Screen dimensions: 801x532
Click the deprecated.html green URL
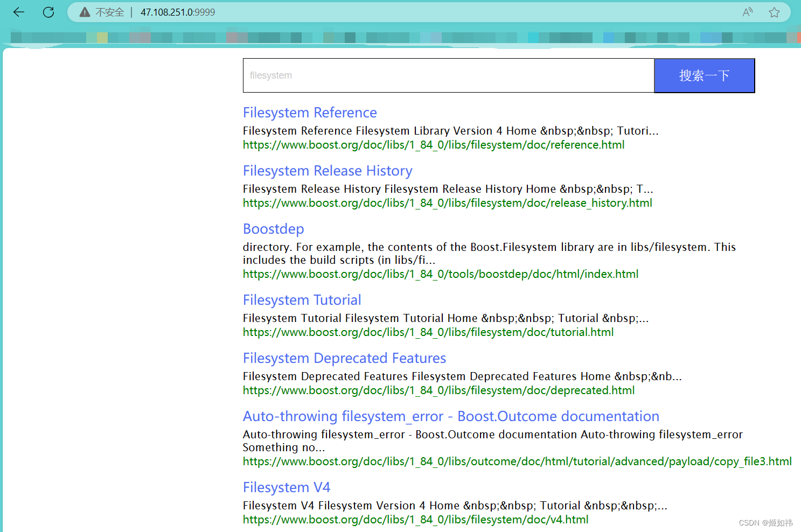(x=438, y=390)
